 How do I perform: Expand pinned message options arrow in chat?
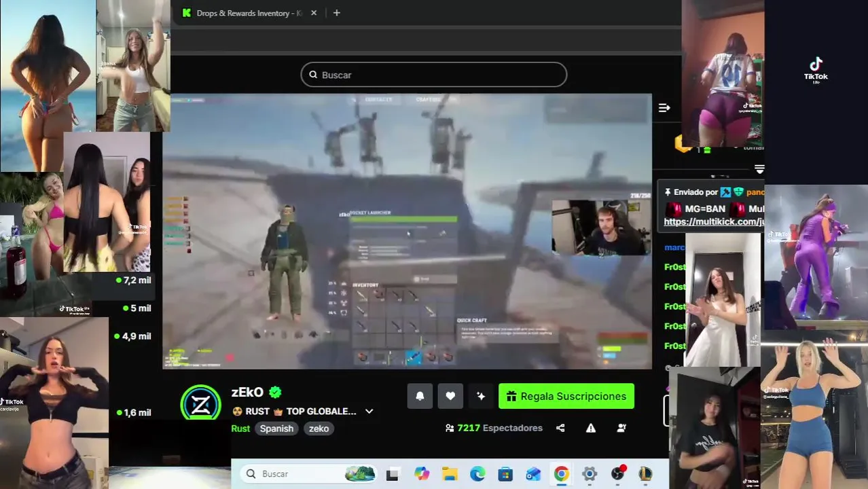click(x=759, y=168)
